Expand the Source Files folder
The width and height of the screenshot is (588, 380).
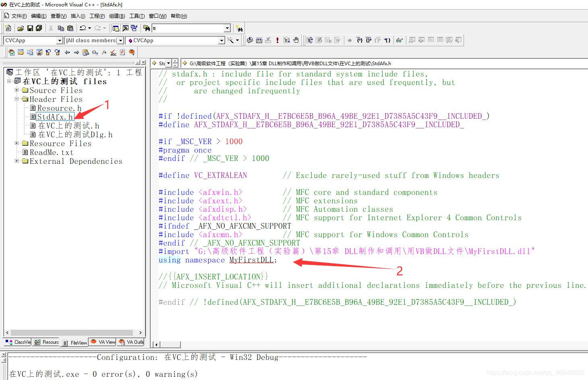point(17,90)
